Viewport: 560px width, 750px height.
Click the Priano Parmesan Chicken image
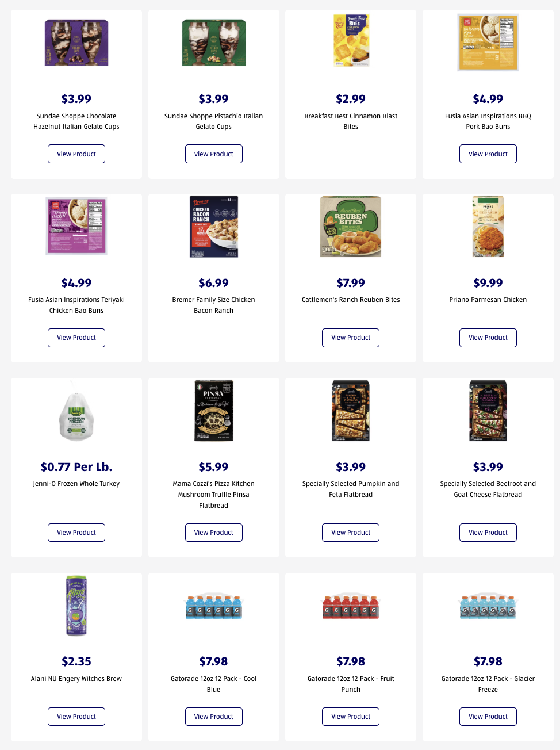tap(488, 227)
